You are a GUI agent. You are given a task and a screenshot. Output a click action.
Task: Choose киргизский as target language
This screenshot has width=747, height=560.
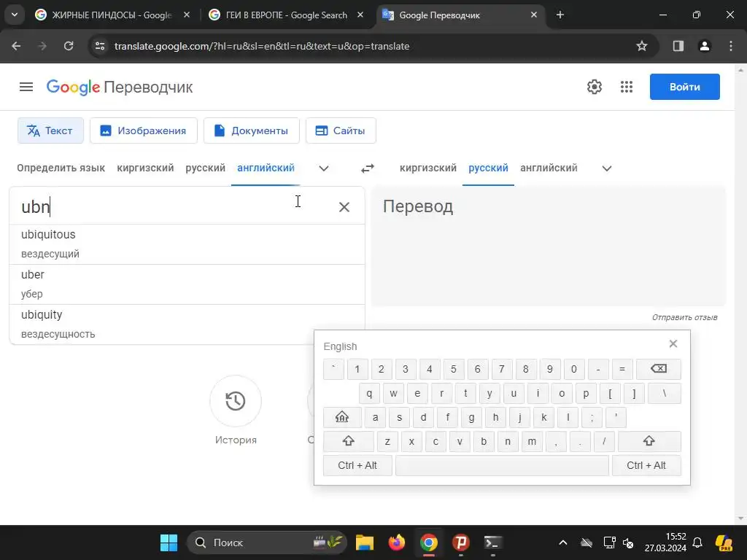pos(427,168)
